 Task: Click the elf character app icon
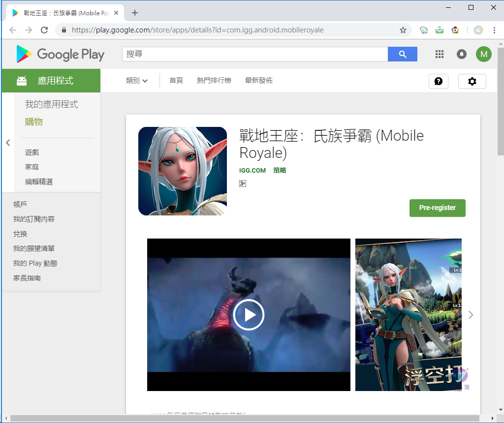pos(183,171)
